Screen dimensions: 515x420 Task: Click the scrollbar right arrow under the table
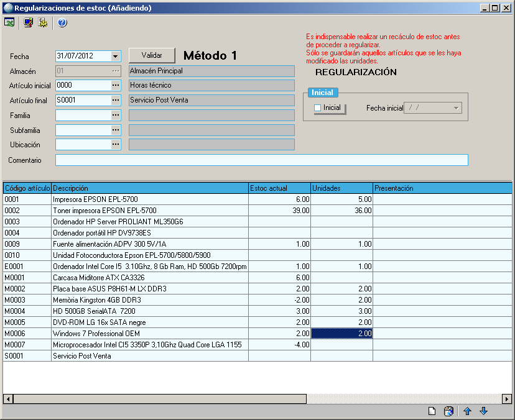pyautogui.click(x=507, y=399)
